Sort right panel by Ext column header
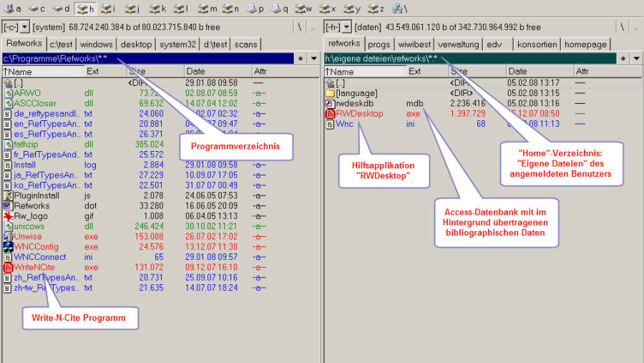This screenshot has width=644, height=363. click(x=415, y=72)
